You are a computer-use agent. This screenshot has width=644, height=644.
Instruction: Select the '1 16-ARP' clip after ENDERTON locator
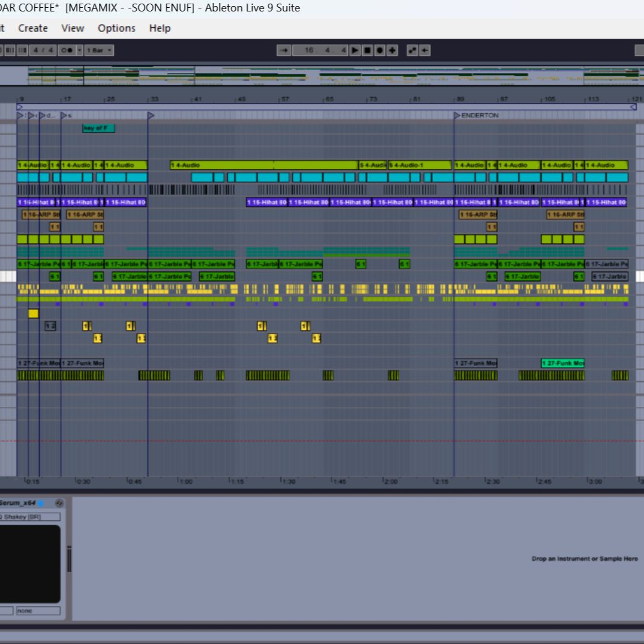coord(478,215)
